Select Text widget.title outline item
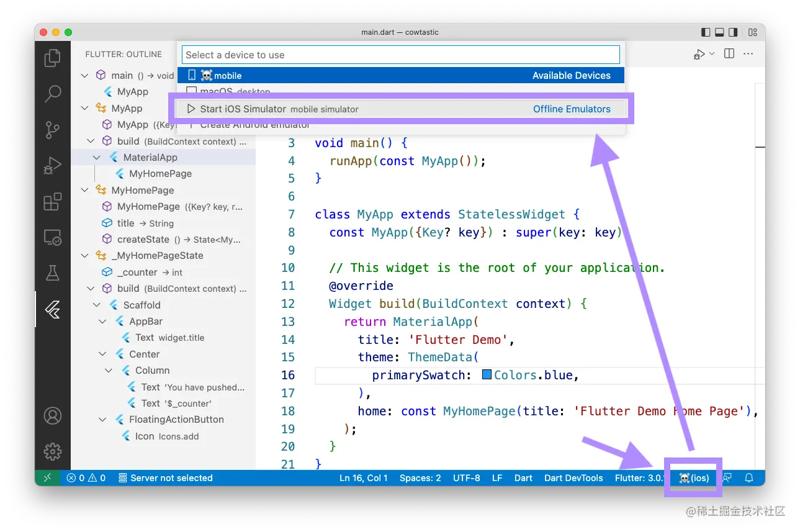This screenshot has width=800, height=532. pyautogui.click(x=163, y=338)
